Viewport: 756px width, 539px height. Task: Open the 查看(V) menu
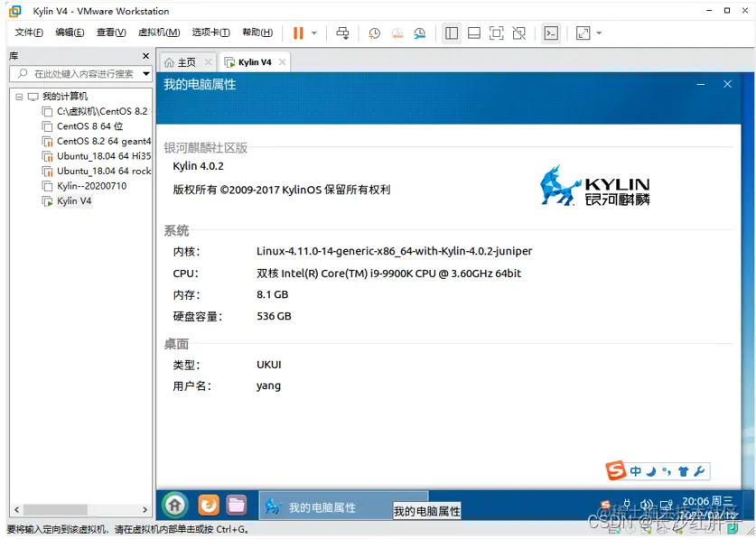(x=111, y=33)
